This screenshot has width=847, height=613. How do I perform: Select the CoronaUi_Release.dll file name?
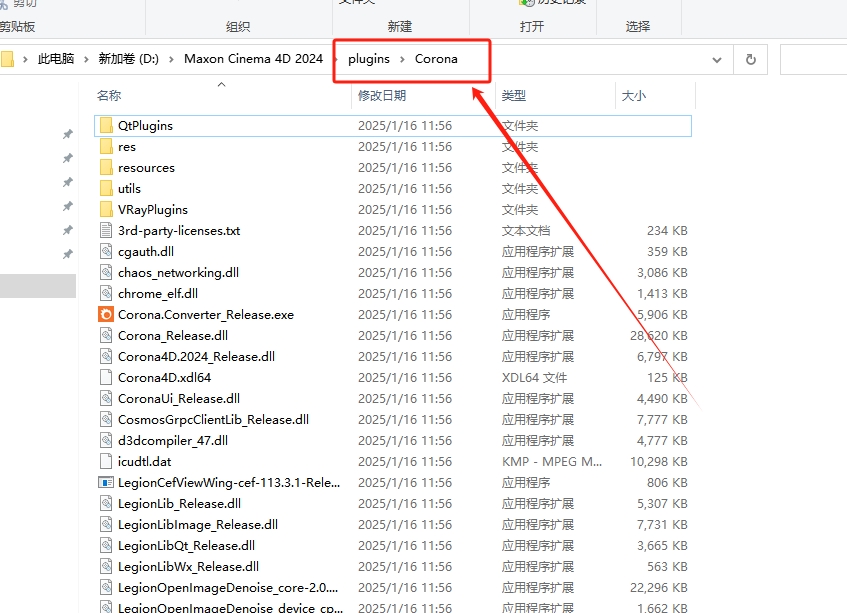point(179,399)
